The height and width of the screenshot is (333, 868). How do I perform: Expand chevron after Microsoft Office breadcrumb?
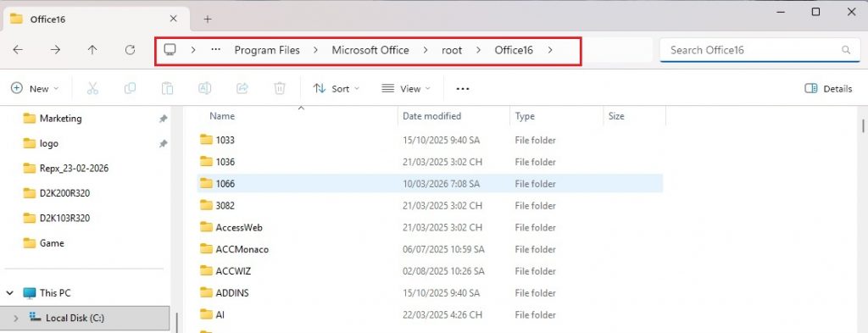(x=426, y=50)
